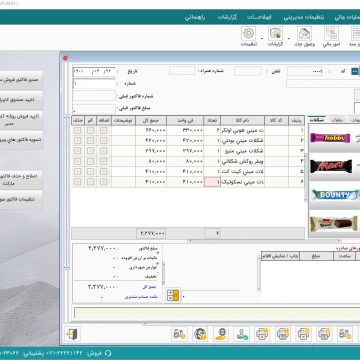Switch to the شکلات product tab
This screenshot has height=360, width=360.
318,120
